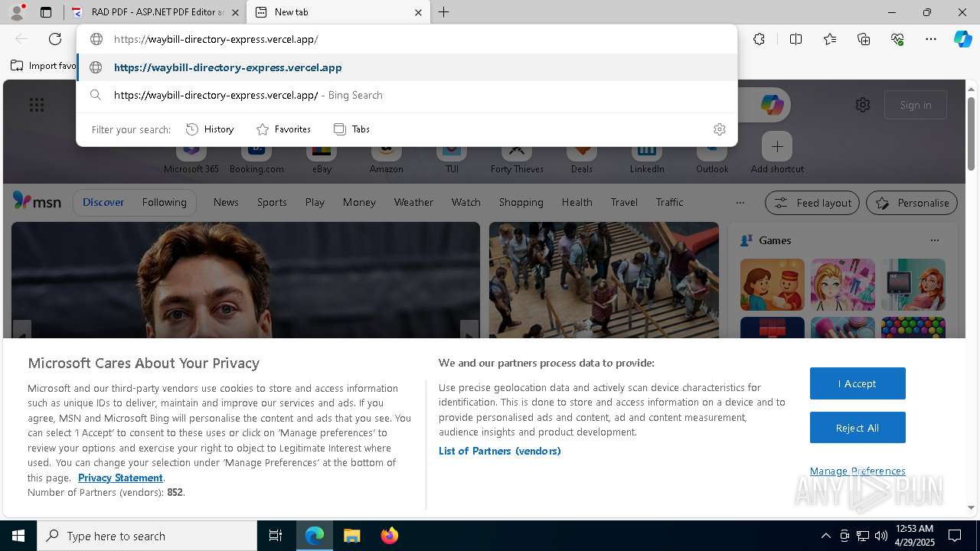Select the Bing Search suggestion row
The image size is (980, 551).
[x=407, y=95]
